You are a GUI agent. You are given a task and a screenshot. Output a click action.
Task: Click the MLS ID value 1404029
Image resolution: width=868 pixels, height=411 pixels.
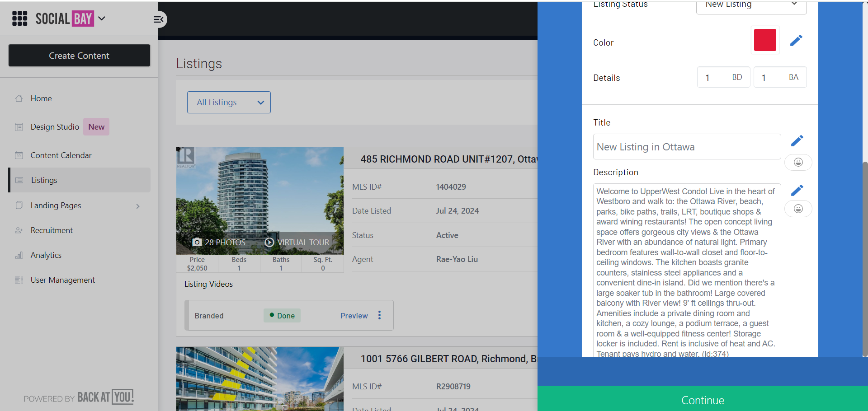pos(451,187)
